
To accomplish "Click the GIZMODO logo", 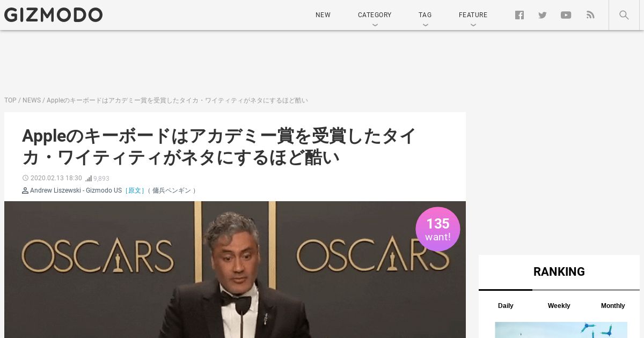I will click(53, 15).
